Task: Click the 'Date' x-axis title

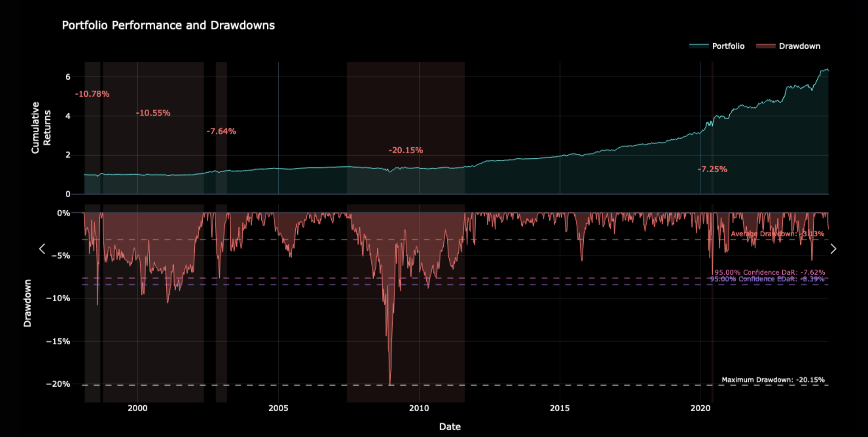Action: coord(450,427)
